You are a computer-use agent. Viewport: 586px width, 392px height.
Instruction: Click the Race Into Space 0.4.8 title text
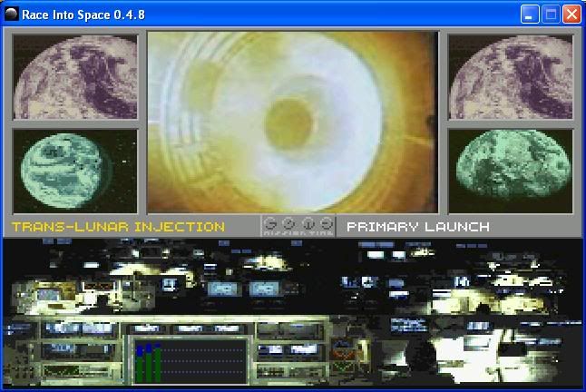83,15
